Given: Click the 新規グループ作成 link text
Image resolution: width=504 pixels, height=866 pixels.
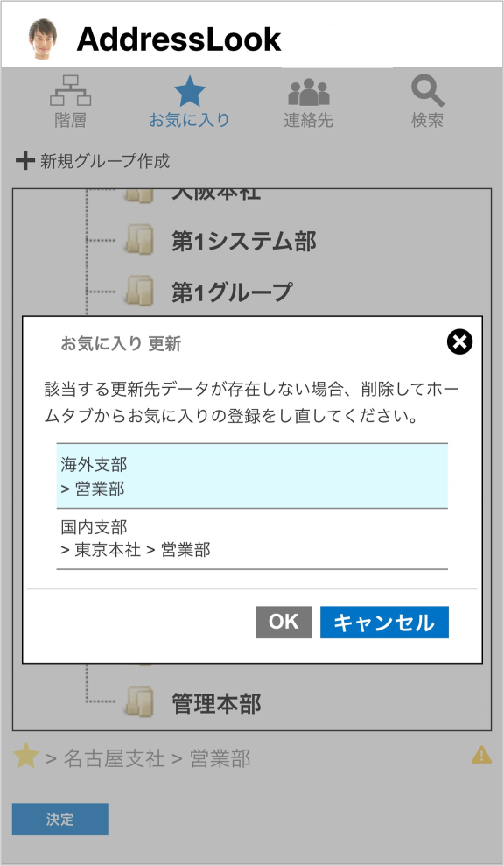Looking at the screenshot, I should click(x=105, y=161).
